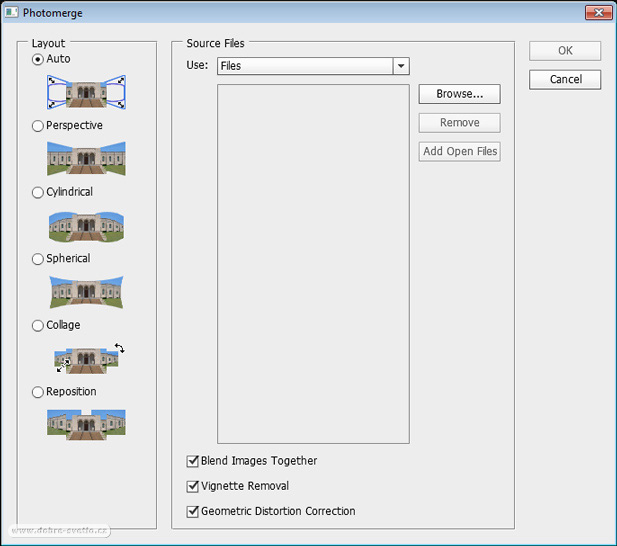The image size is (617, 546).
Task: Click the Browse... button
Action: 460,94
